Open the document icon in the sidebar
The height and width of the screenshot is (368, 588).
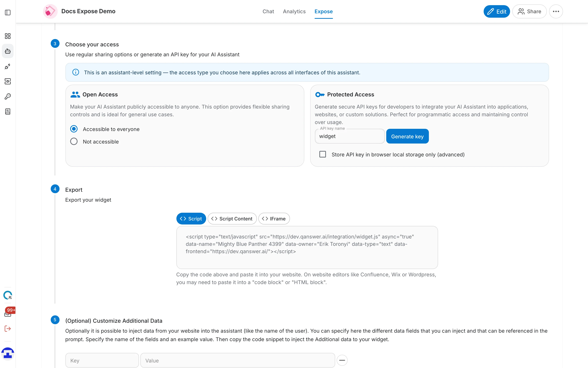[x=8, y=112]
